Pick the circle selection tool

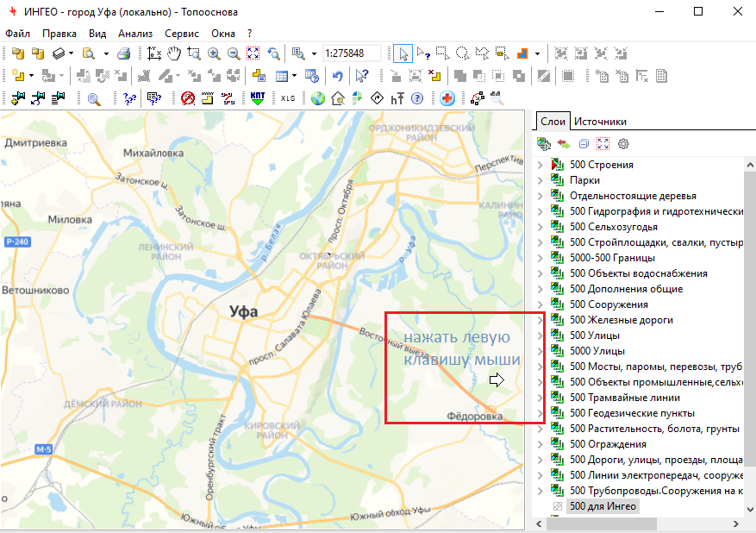[462, 53]
